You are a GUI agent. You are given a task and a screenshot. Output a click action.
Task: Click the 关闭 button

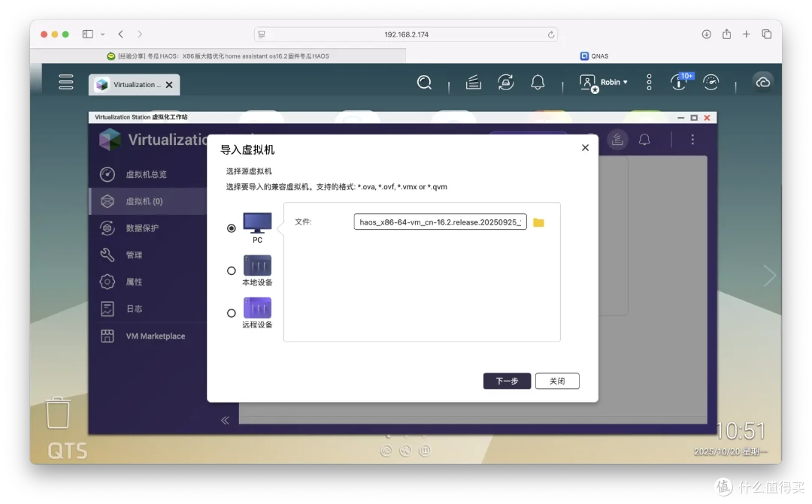(x=557, y=381)
